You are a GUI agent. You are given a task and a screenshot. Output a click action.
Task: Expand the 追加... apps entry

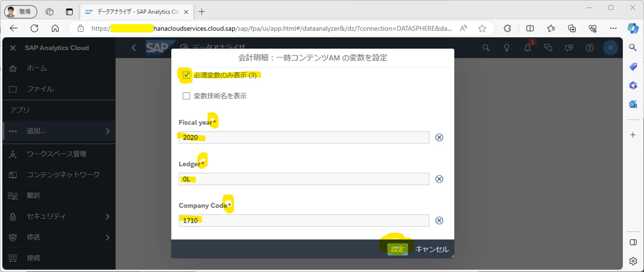point(59,131)
